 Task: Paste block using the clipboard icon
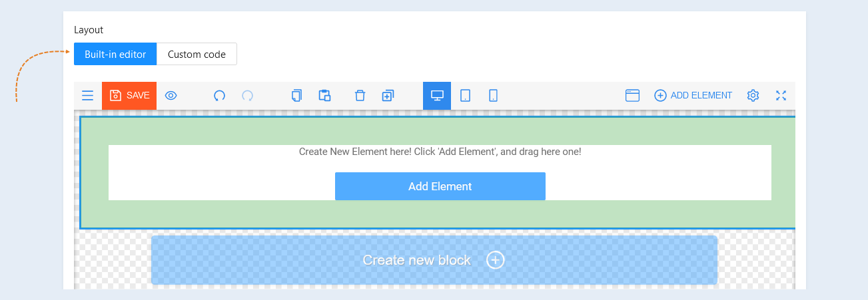[324, 96]
